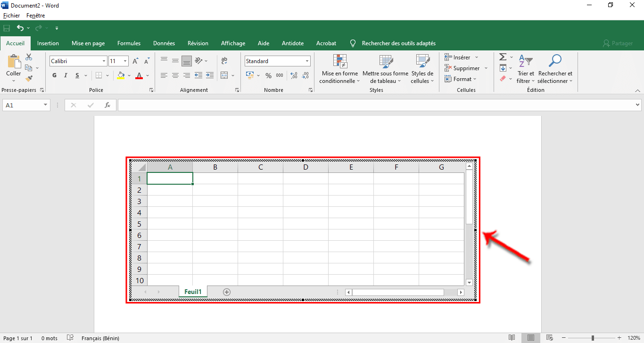Open the A1 name box dropdown

coord(45,105)
